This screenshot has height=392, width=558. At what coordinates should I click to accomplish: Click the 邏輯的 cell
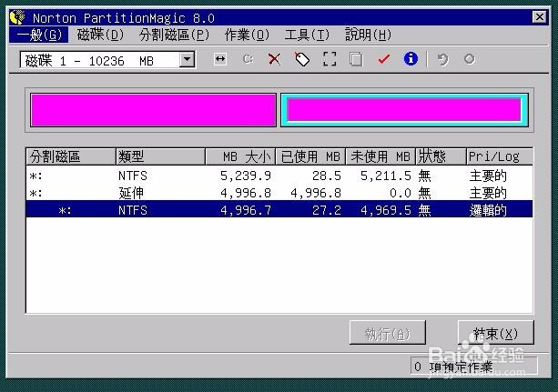488,210
